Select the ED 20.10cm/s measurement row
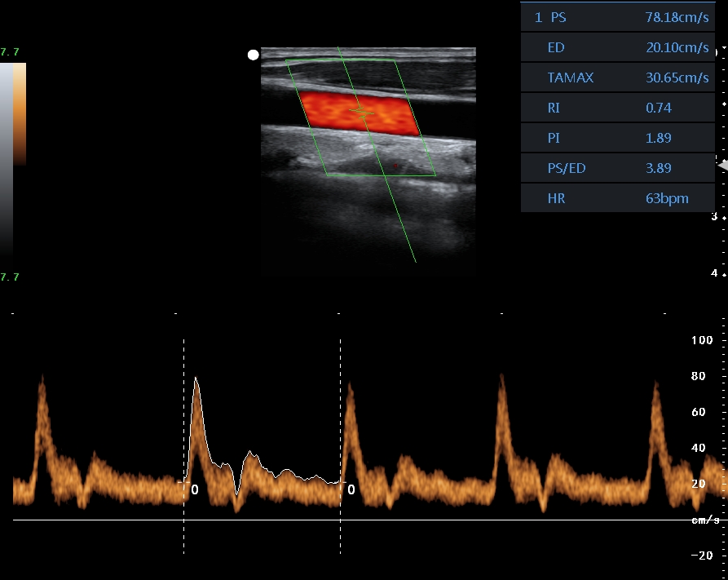 [x=618, y=47]
